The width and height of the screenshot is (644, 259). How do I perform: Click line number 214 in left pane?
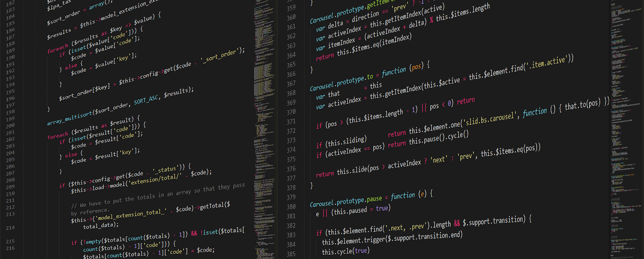(x=10, y=228)
